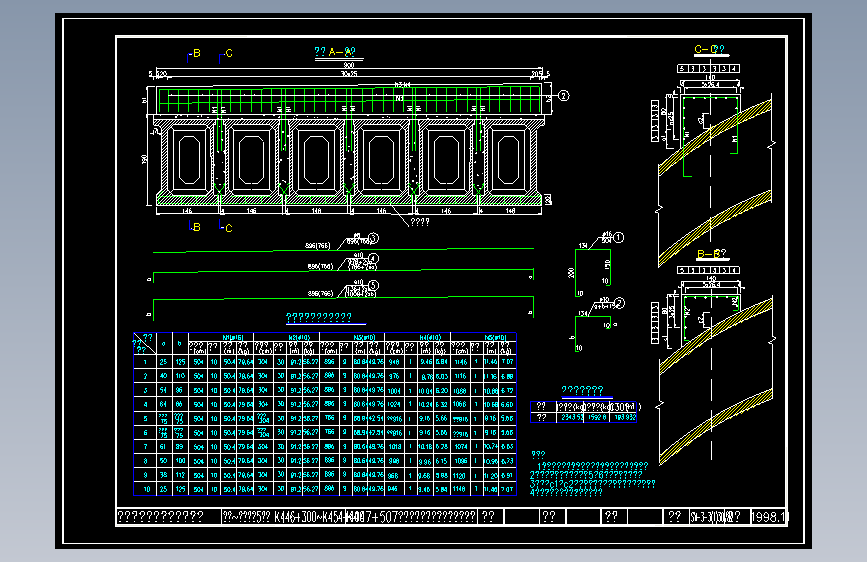Select note line 4 in the cyan notes block
This screenshot has height=562, width=867.
pyautogui.click(x=566, y=492)
